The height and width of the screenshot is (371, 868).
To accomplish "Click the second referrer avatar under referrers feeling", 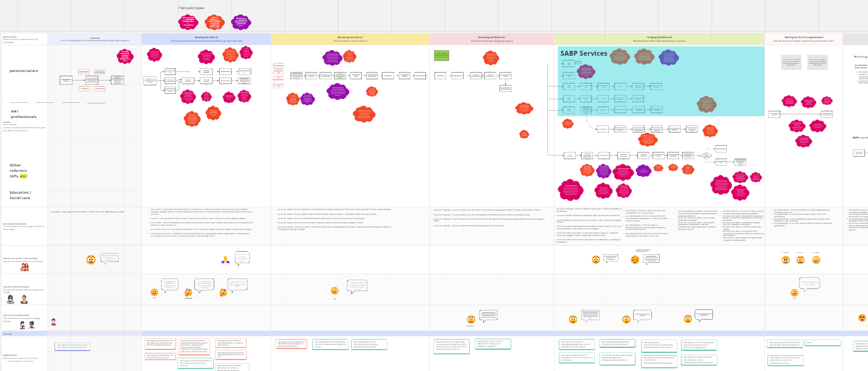I will point(25,299).
